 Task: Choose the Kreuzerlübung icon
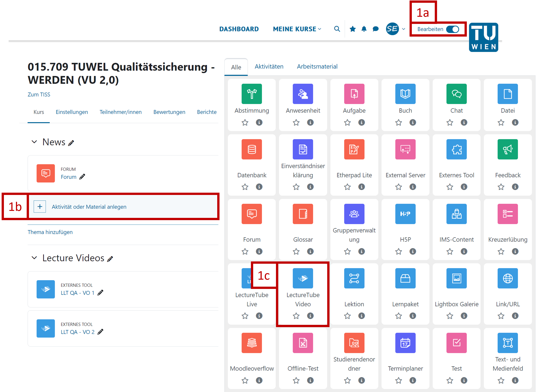click(508, 214)
